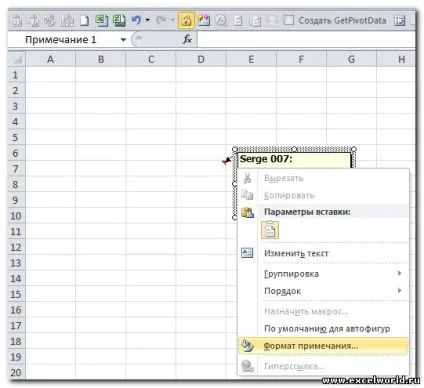Click the paste option button under Параметры вставки
Screen dimensions: 424x388
pos(270,230)
